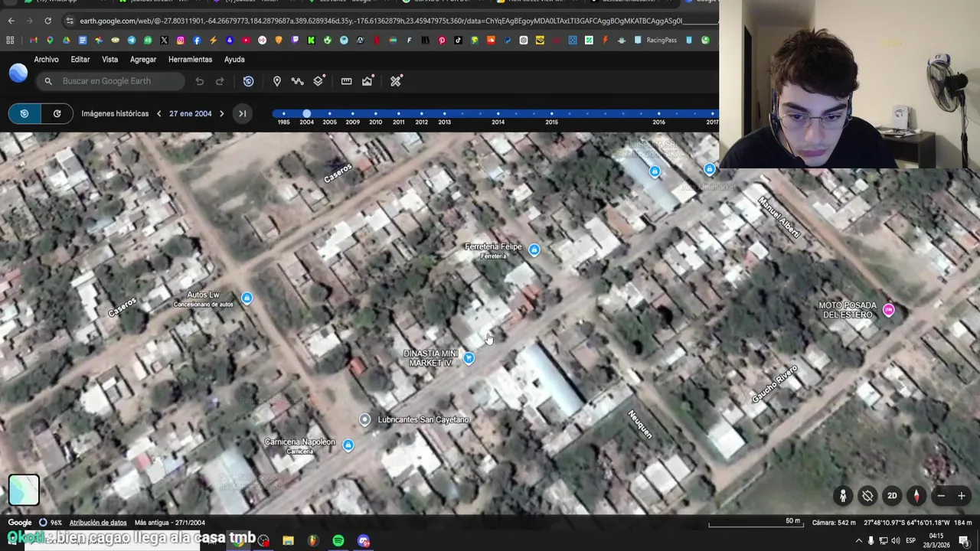Click the Moto Posada del Estero pin
The image size is (980, 551).
[x=888, y=310]
